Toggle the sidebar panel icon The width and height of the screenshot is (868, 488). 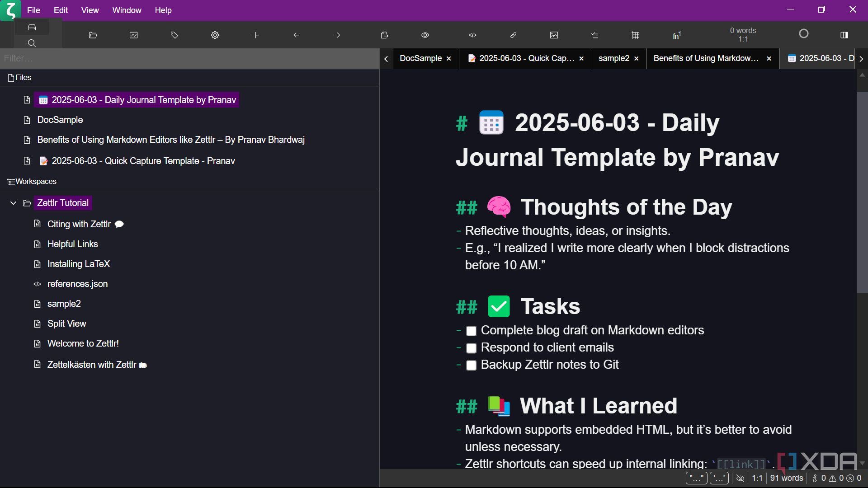click(x=844, y=35)
